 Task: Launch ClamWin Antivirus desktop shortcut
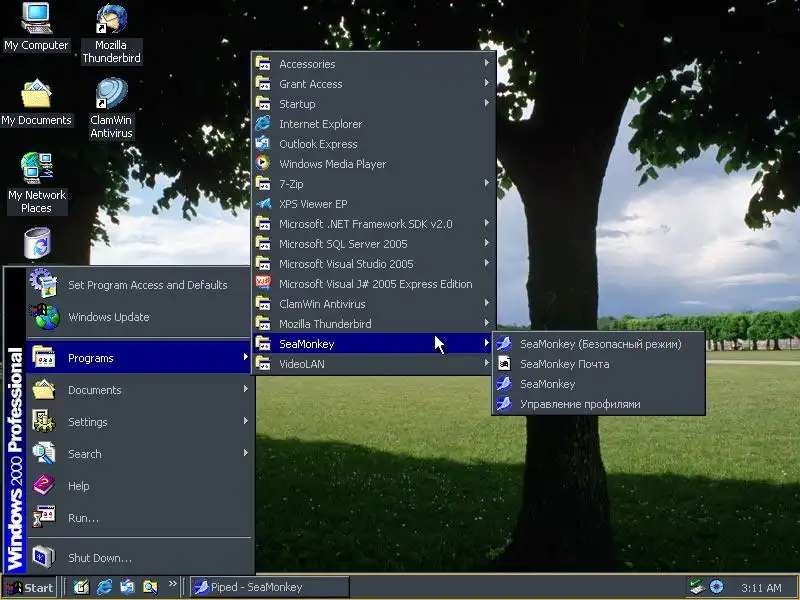(x=111, y=108)
